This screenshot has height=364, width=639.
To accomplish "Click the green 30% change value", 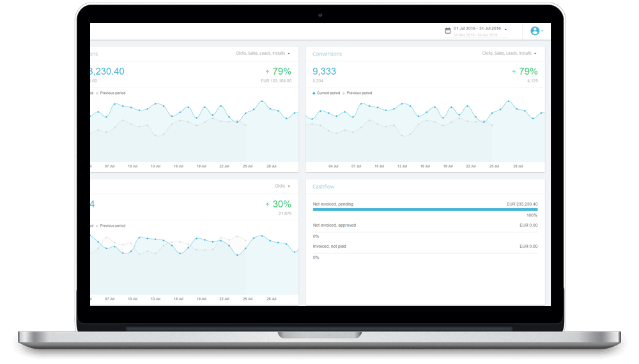I will 282,204.
